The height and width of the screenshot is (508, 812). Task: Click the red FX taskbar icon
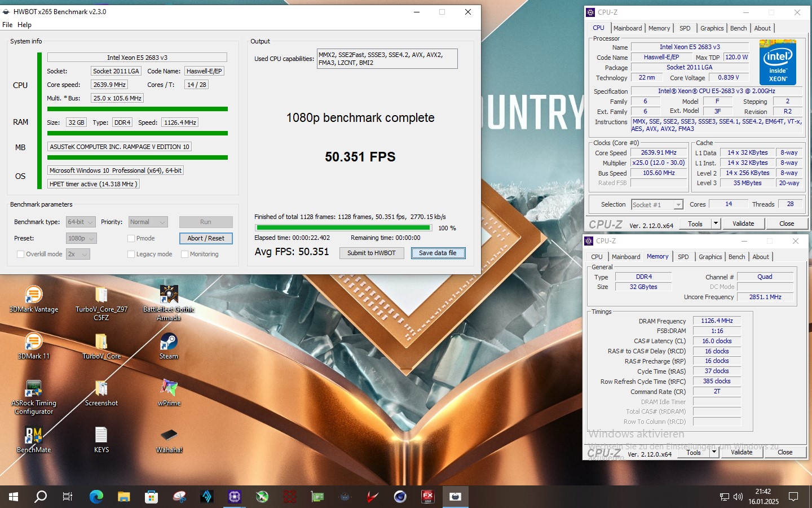428,497
